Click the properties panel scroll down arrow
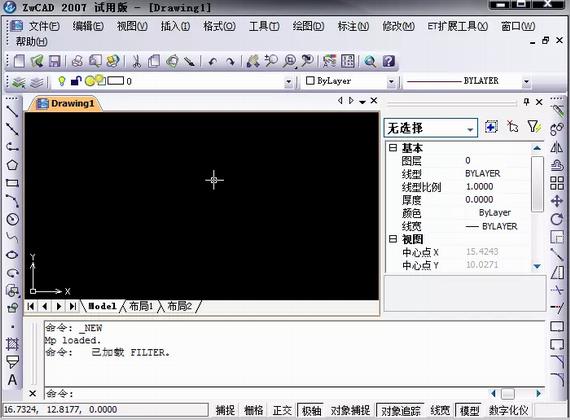This screenshot has height=420, width=570. [537, 266]
